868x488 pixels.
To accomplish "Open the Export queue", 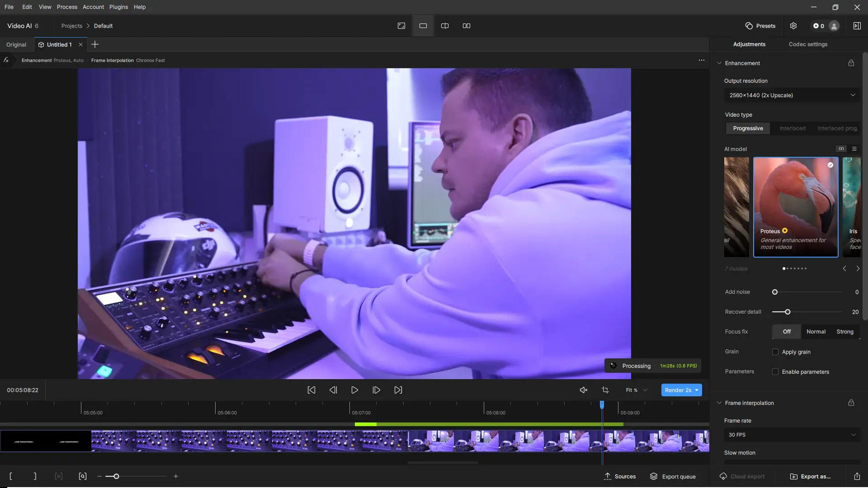I will point(673,476).
